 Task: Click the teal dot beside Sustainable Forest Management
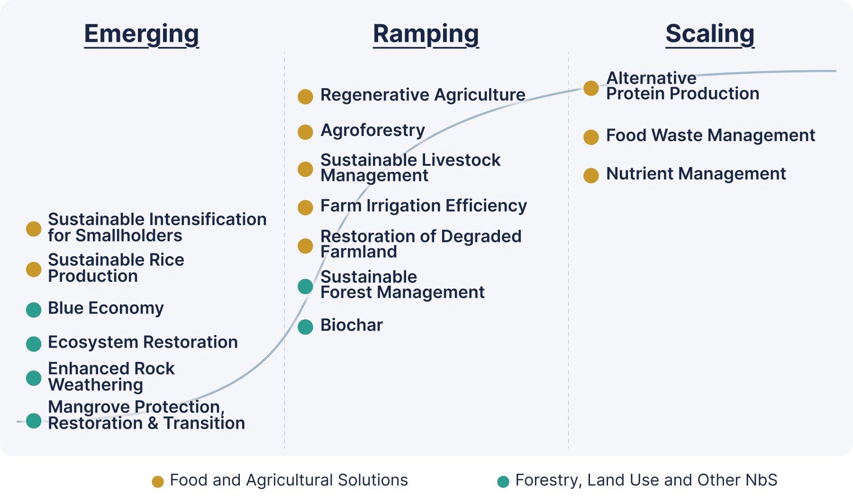tap(305, 286)
